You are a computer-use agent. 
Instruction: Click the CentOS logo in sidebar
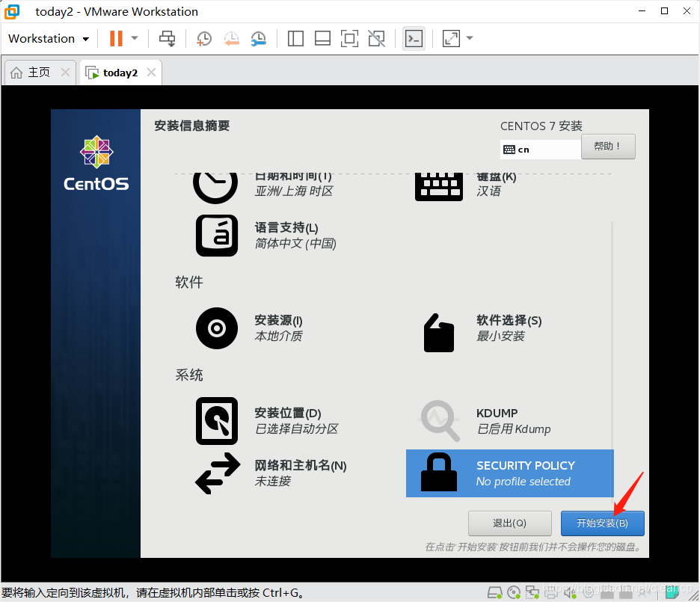(96, 163)
